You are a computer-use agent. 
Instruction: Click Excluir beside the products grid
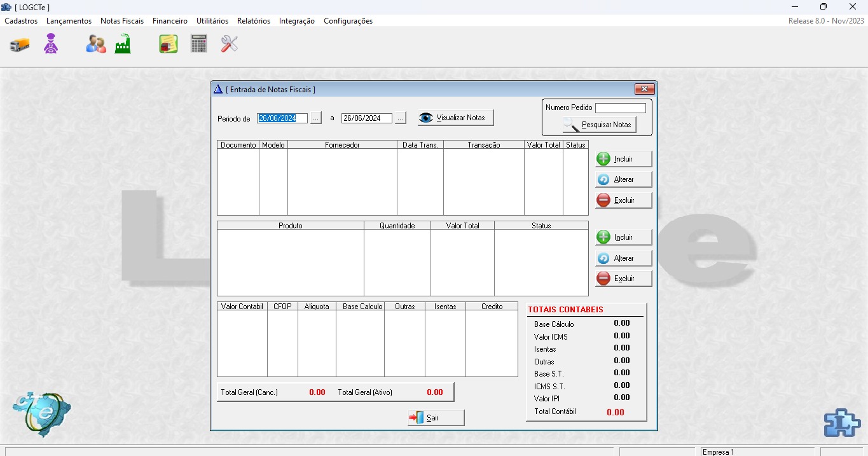click(624, 279)
